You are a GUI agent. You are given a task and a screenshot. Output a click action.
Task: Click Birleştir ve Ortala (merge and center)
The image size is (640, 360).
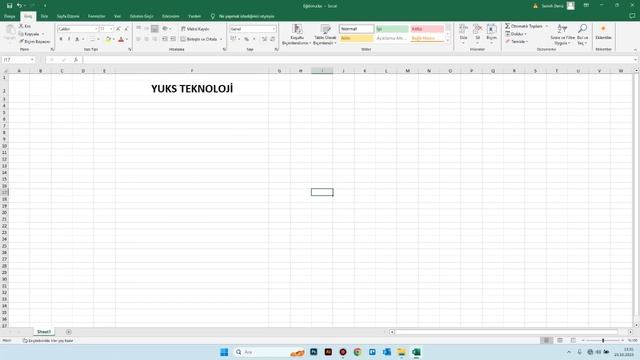[199, 39]
